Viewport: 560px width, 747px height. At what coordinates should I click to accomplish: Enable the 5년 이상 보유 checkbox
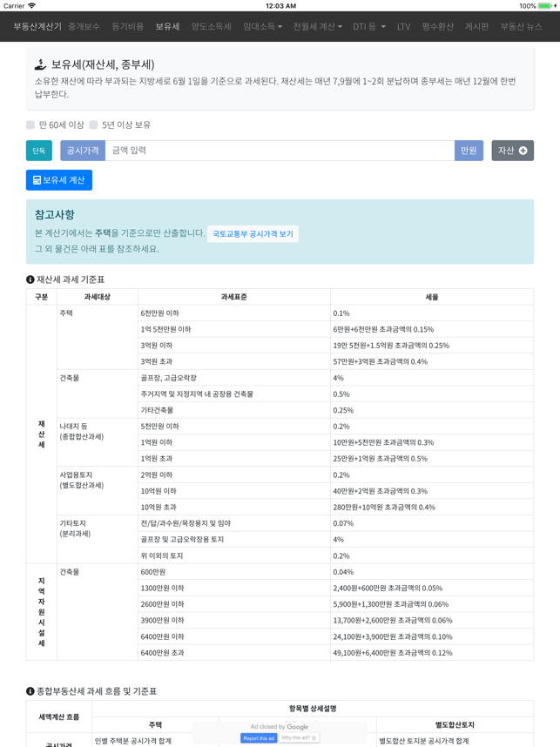point(94,125)
